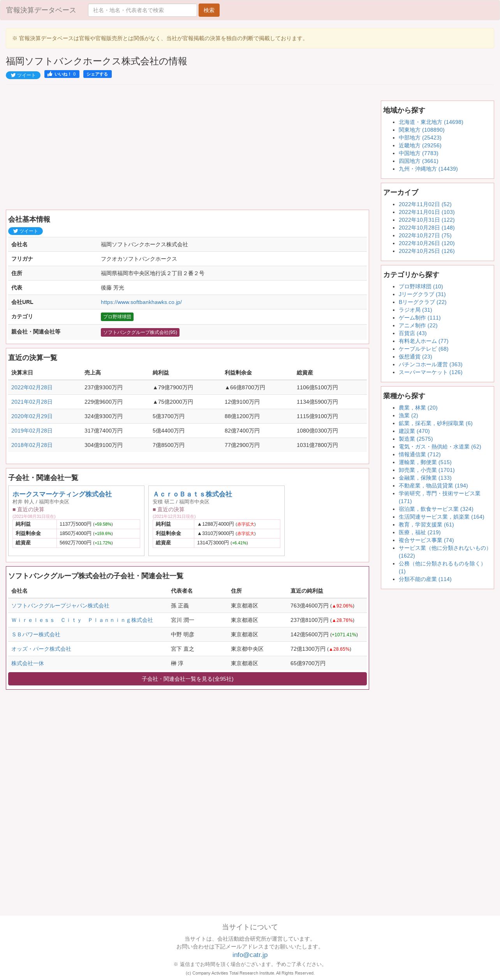Open archive 2022年10月26日 (120)

coord(426,243)
